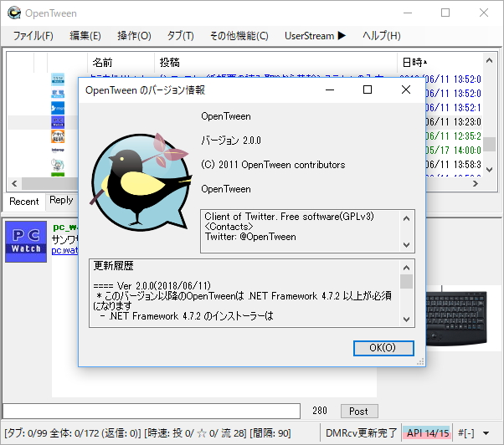Click the PC Watch profile image
Image resolution: width=504 pixels, height=445 pixels.
[x=26, y=242]
